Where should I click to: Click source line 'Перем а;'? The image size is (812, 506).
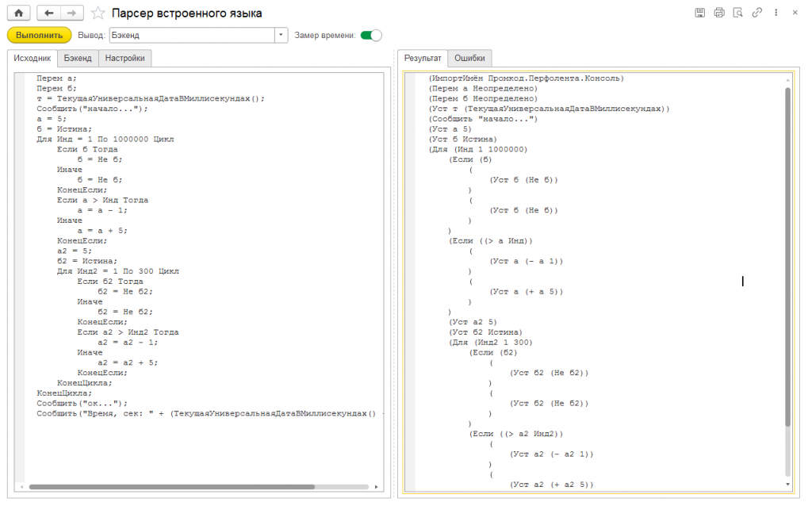[x=56, y=79]
